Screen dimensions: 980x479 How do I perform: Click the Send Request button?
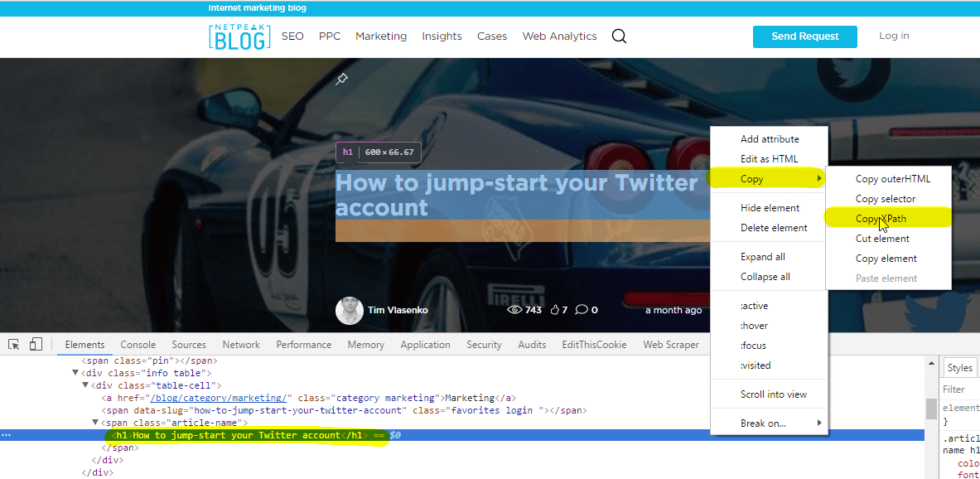(805, 36)
